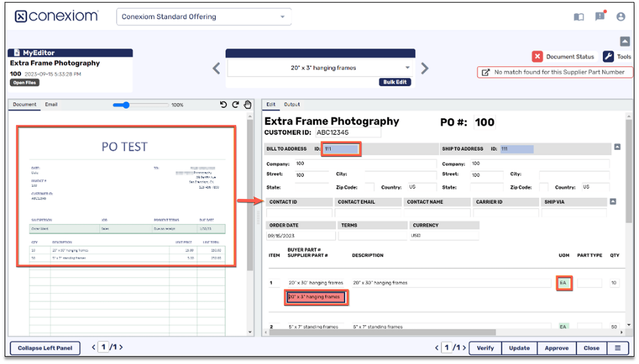
Task: View notifications via the alert icon
Action: coord(600,17)
